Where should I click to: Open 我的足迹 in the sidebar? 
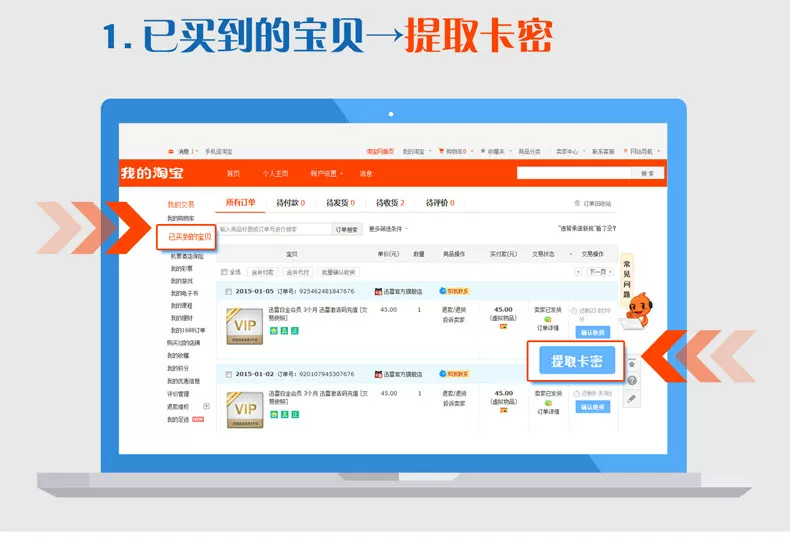click(x=178, y=420)
